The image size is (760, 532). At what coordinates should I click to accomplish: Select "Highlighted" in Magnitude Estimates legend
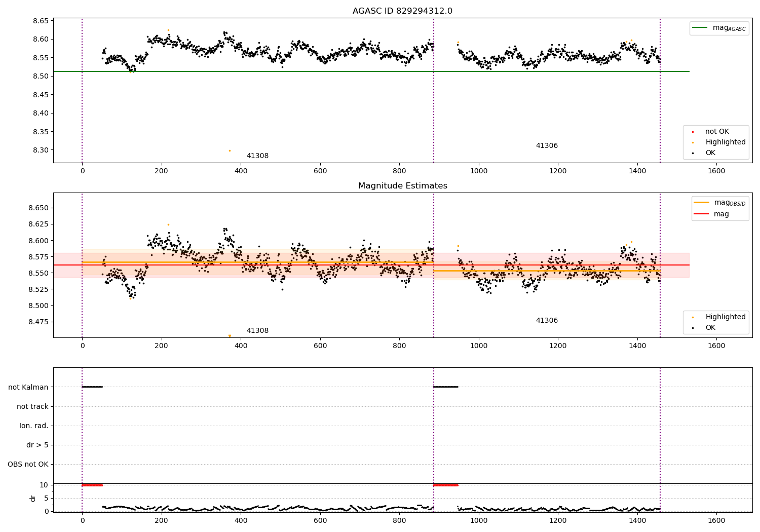point(726,317)
